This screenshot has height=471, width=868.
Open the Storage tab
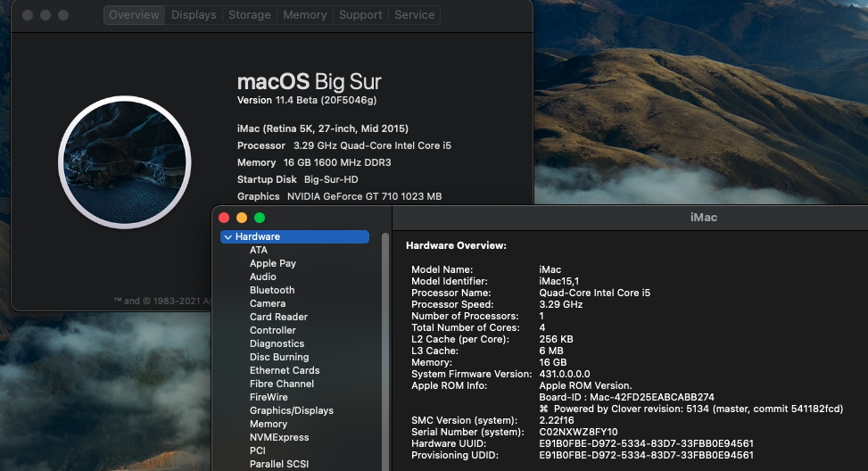[x=250, y=15]
